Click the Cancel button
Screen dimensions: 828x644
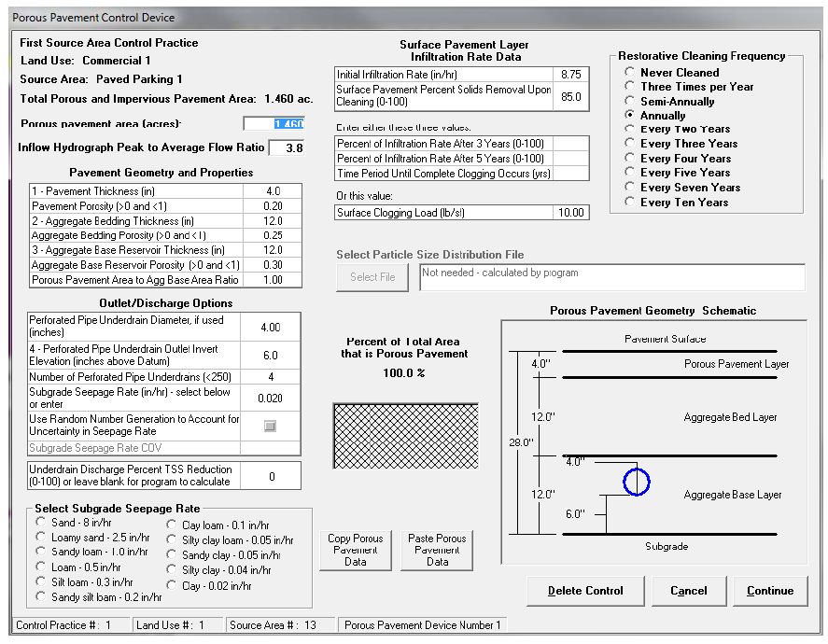pyautogui.click(x=688, y=591)
